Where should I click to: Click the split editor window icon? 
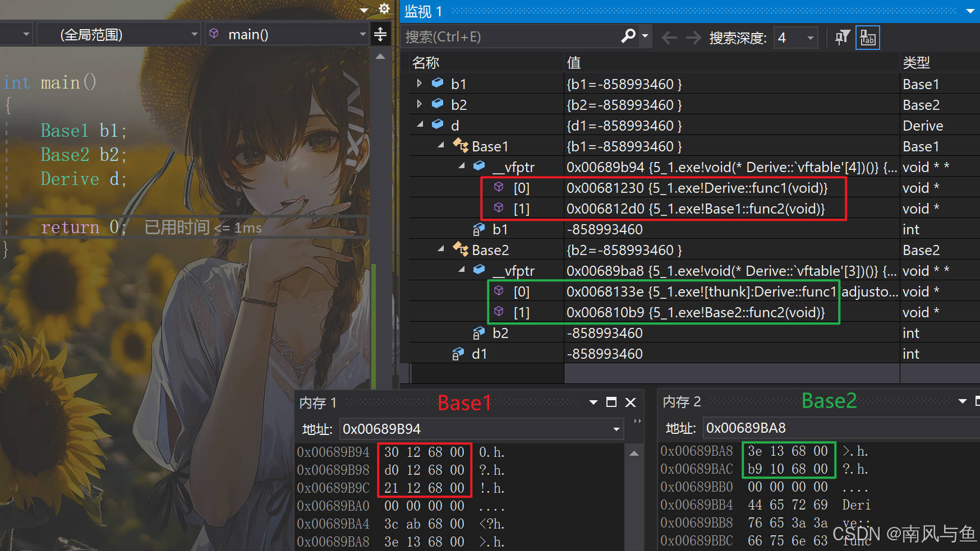[380, 34]
